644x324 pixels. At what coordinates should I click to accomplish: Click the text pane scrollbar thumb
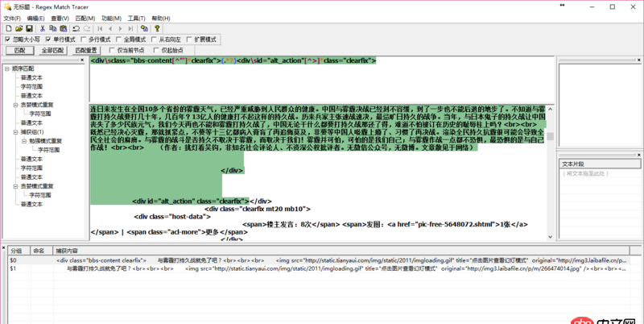click(551, 136)
